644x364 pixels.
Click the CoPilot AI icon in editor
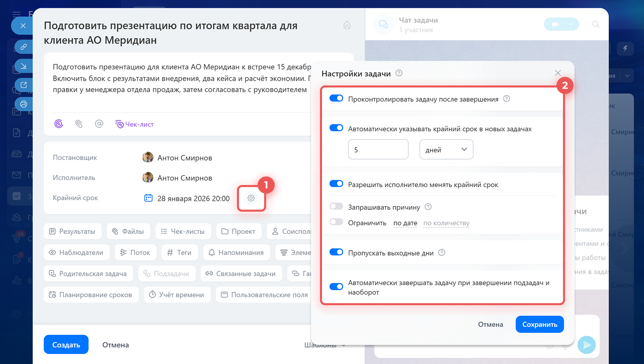point(59,124)
